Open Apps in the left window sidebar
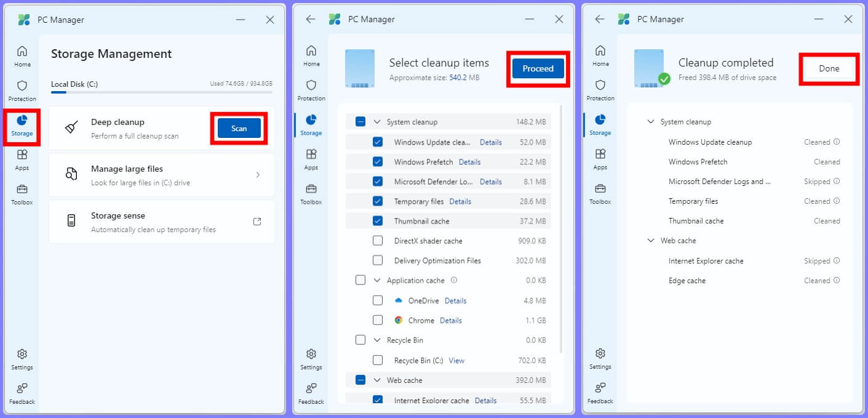 click(22, 159)
